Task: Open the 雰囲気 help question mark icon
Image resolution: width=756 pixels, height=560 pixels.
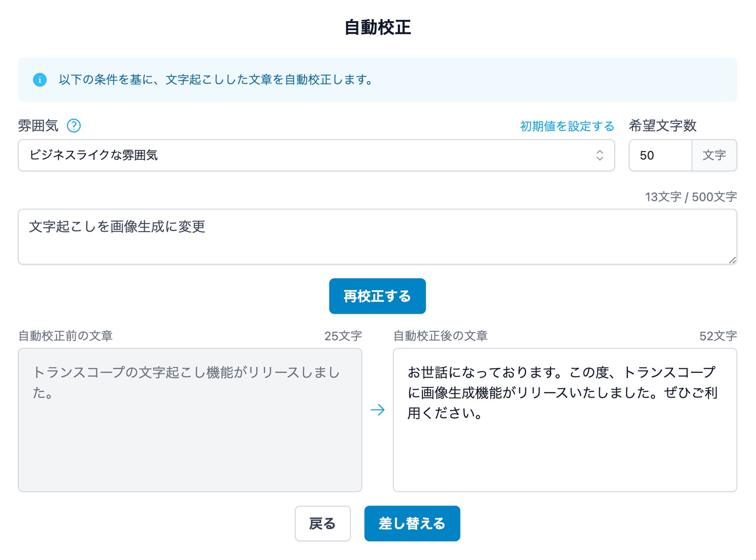Action: coord(74,126)
